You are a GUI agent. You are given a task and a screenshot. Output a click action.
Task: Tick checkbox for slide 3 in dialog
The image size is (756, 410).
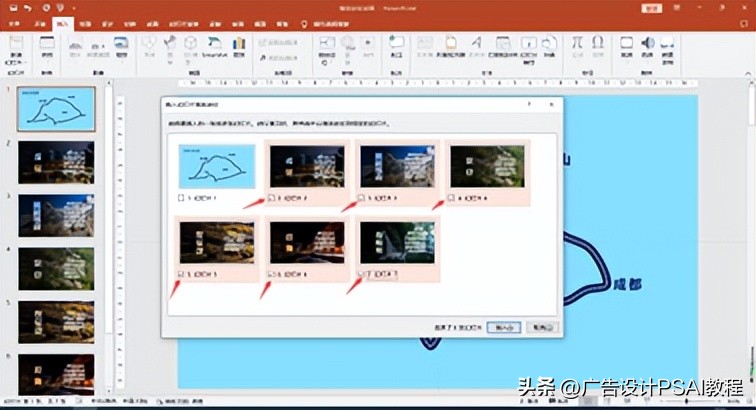[x=362, y=198]
